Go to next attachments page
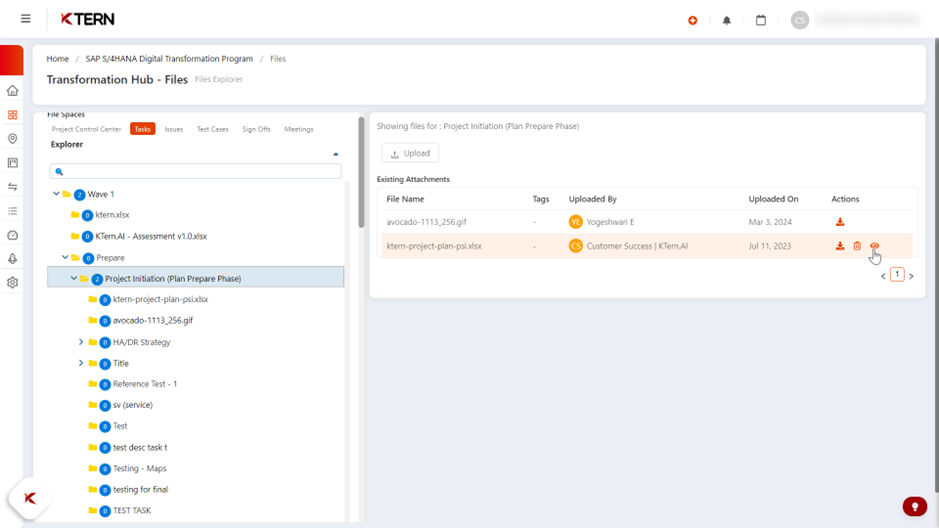The image size is (939, 528). pos(911,276)
